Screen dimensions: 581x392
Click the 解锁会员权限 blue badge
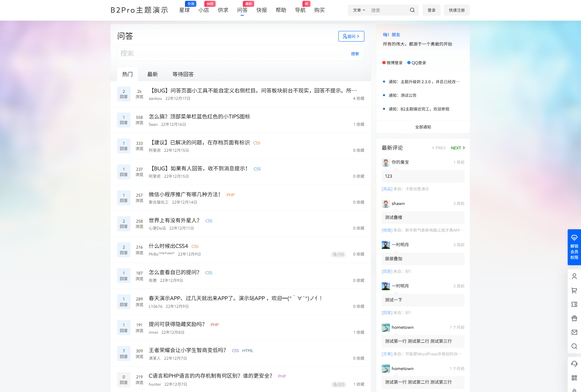[x=574, y=248]
